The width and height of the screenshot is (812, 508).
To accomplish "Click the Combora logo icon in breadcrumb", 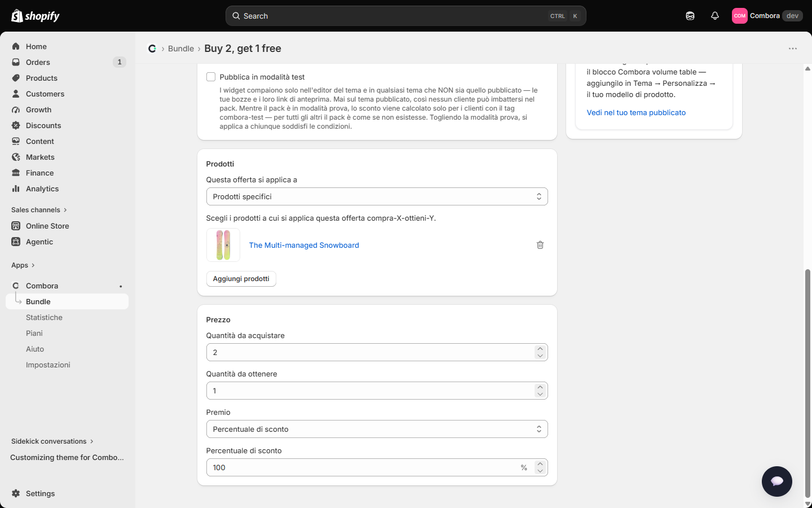I will click(152, 49).
